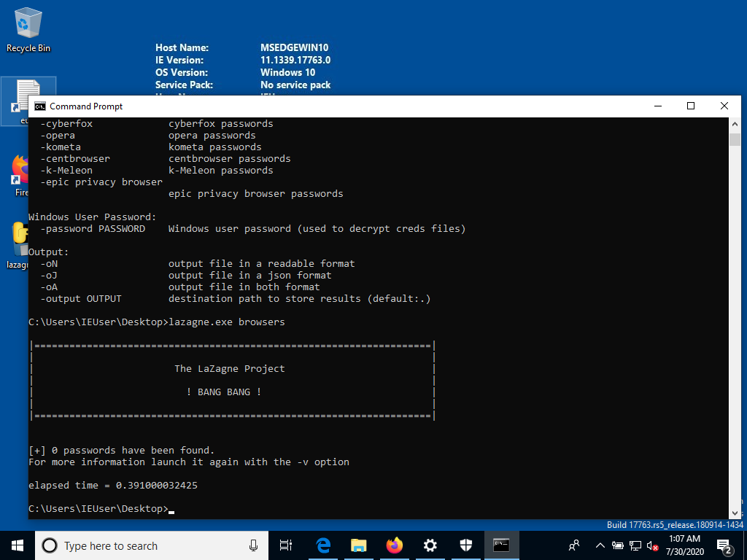Click the console scrollbar up arrow
747x560 pixels.
pos(735,124)
